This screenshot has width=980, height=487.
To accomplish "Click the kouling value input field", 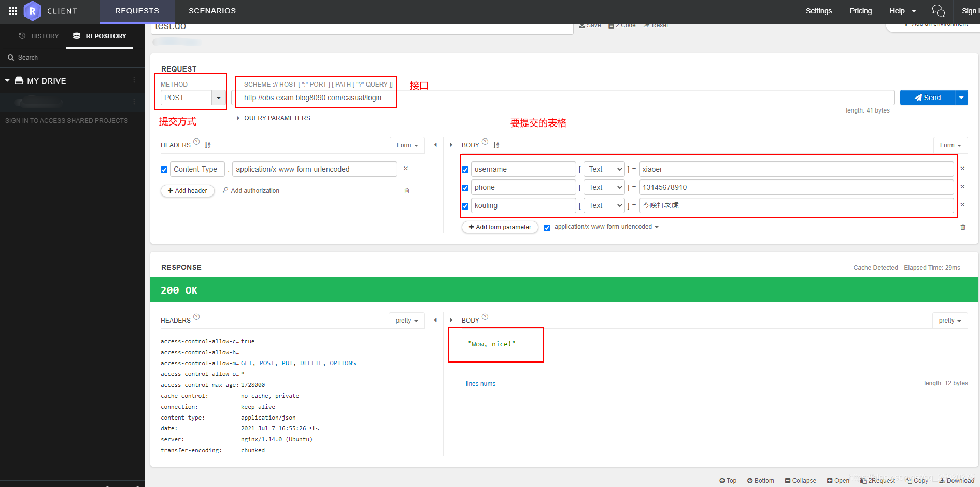I will click(796, 205).
